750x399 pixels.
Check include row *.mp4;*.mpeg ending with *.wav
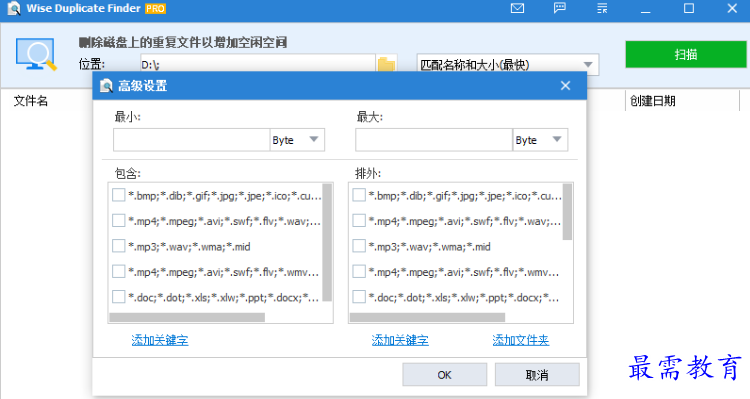118,221
